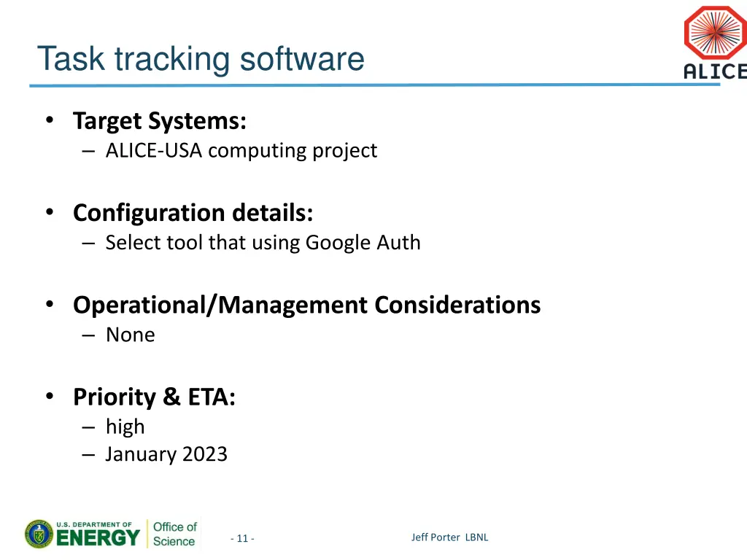Click the ALICE-USA computing project sub-bullet

(x=241, y=150)
